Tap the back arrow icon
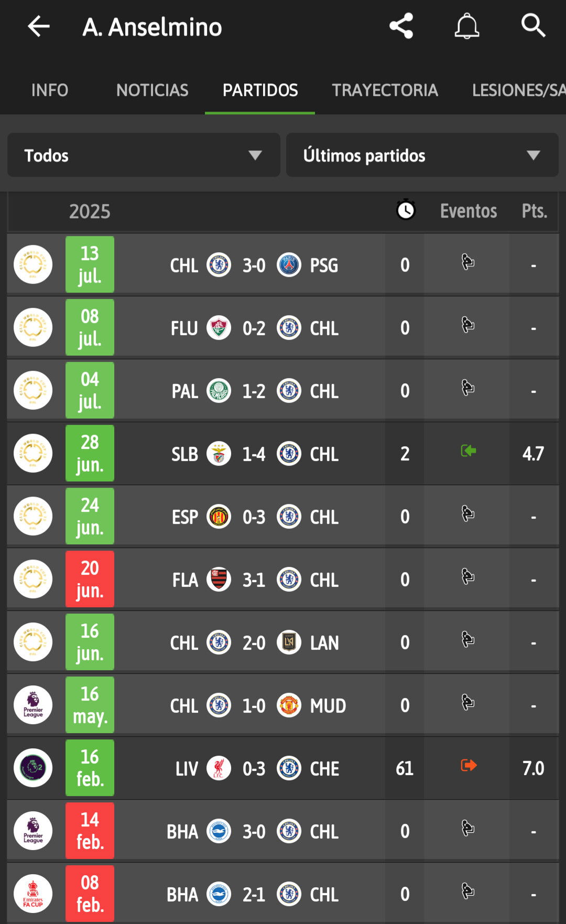The height and width of the screenshot is (924, 566). tap(38, 26)
